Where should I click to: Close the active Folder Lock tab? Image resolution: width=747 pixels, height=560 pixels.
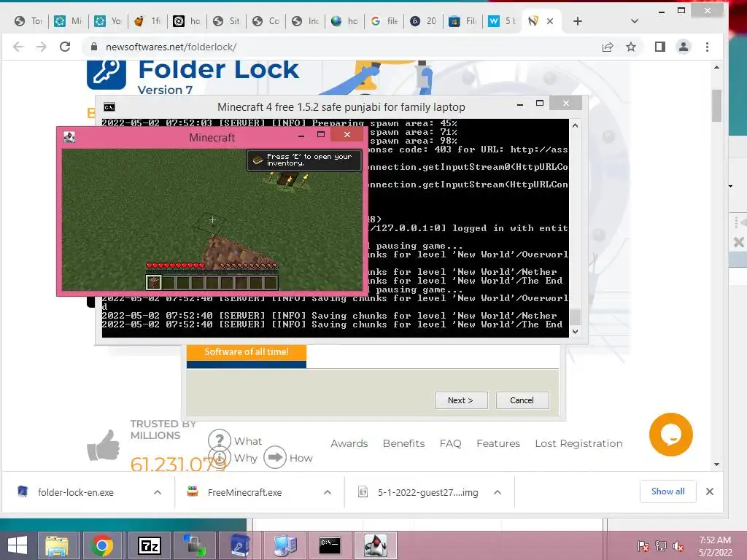coord(550,21)
